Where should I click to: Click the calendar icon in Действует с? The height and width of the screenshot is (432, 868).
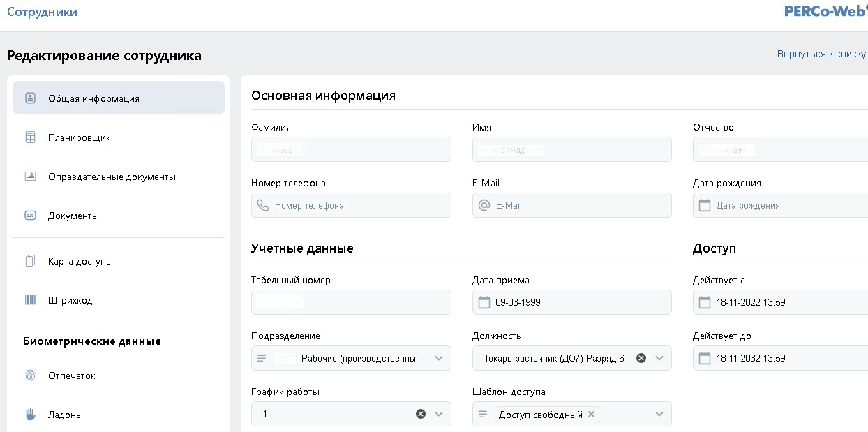[x=705, y=302]
